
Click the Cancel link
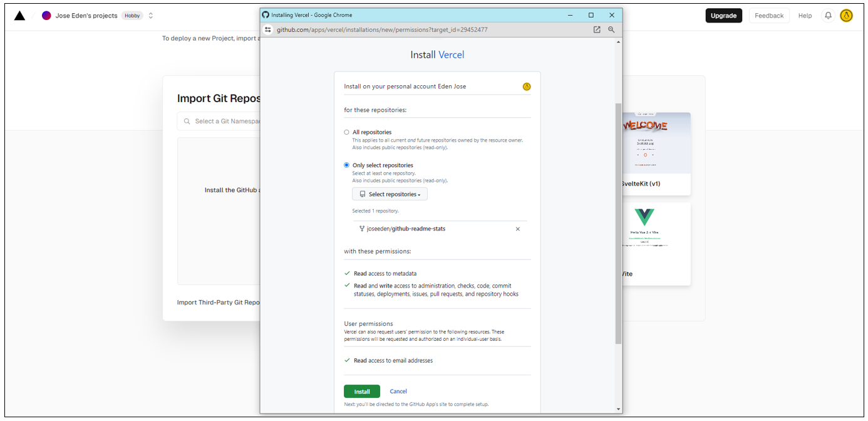coord(398,392)
